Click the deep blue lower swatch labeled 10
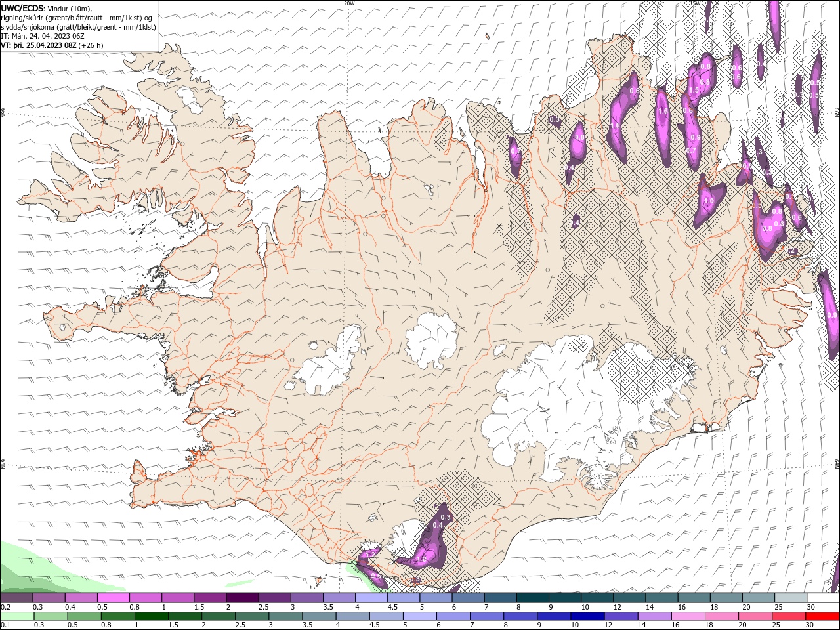 pyautogui.click(x=587, y=616)
